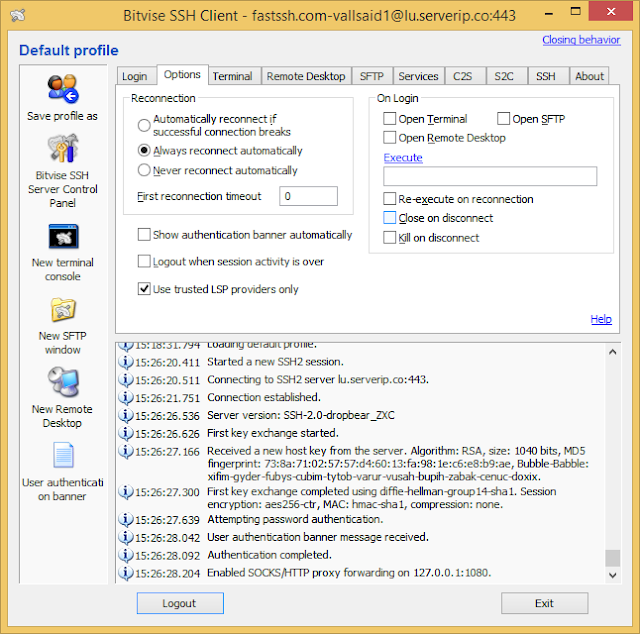Viewport: 640px width, 634px height.
Task: Select Never reconnect automatically option
Action: [144, 170]
